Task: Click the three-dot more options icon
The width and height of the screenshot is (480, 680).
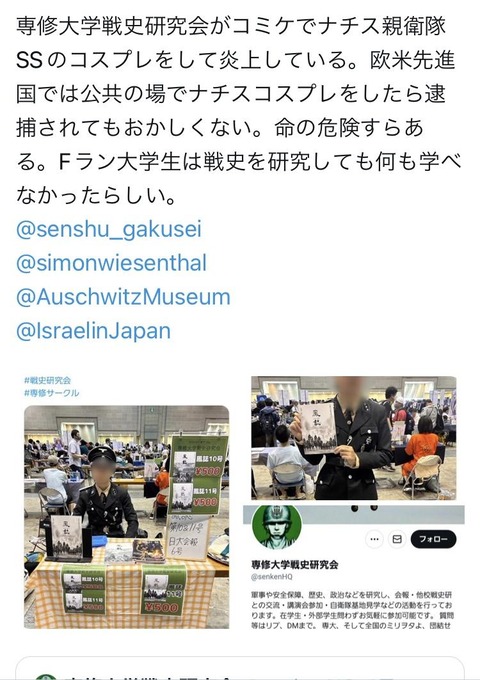Action: click(x=374, y=539)
